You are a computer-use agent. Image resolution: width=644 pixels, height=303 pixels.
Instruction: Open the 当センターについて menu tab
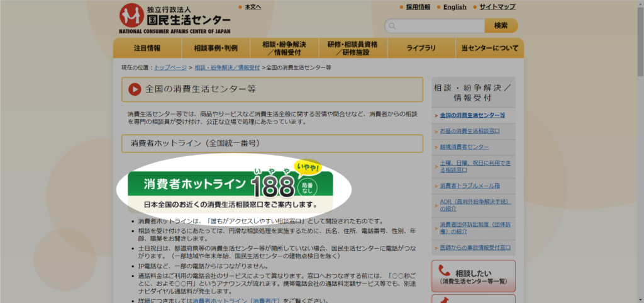pos(489,48)
